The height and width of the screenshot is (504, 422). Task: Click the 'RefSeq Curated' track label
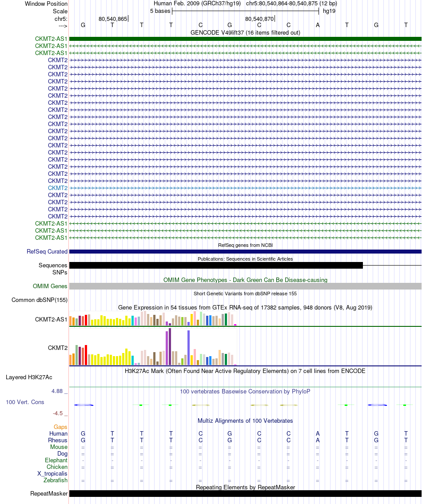pos(47,252)
